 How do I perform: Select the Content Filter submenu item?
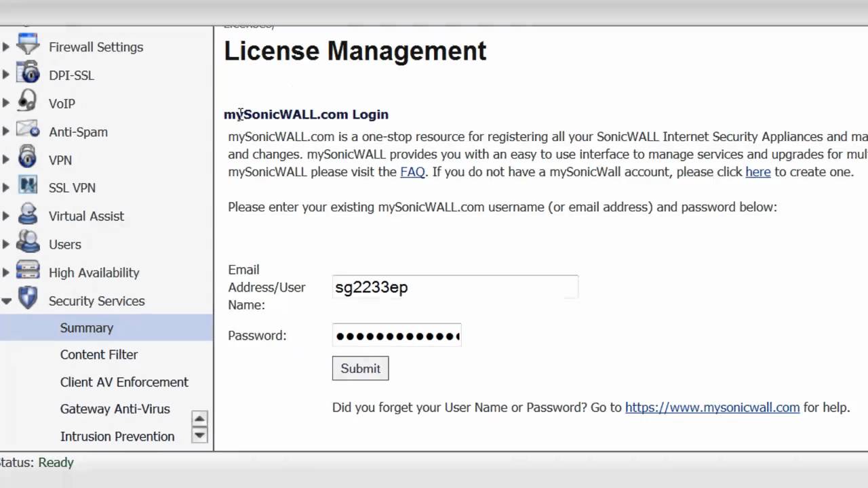pos(99,354)
